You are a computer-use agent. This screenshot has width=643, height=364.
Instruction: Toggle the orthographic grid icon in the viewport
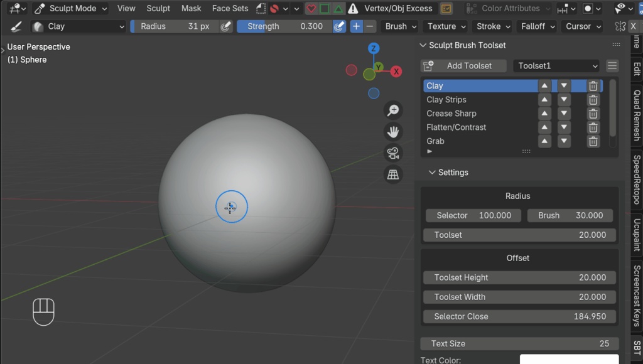coord(392,174)
